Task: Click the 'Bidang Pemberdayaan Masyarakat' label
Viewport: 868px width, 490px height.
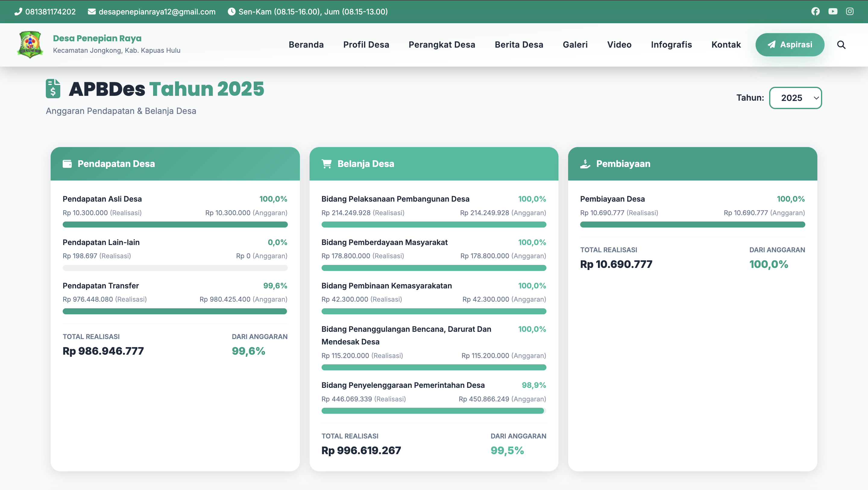Action: pyautogui.click(x=385, y=242)
